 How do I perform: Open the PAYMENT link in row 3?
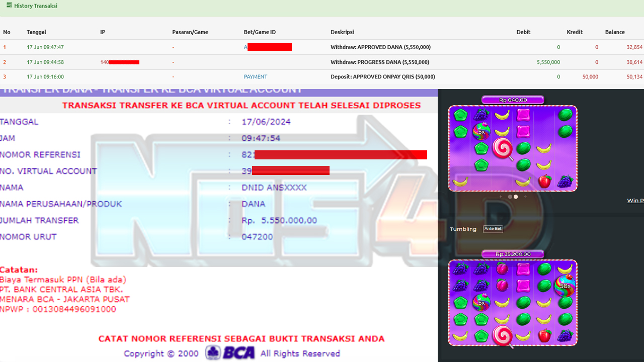point(256,77)
